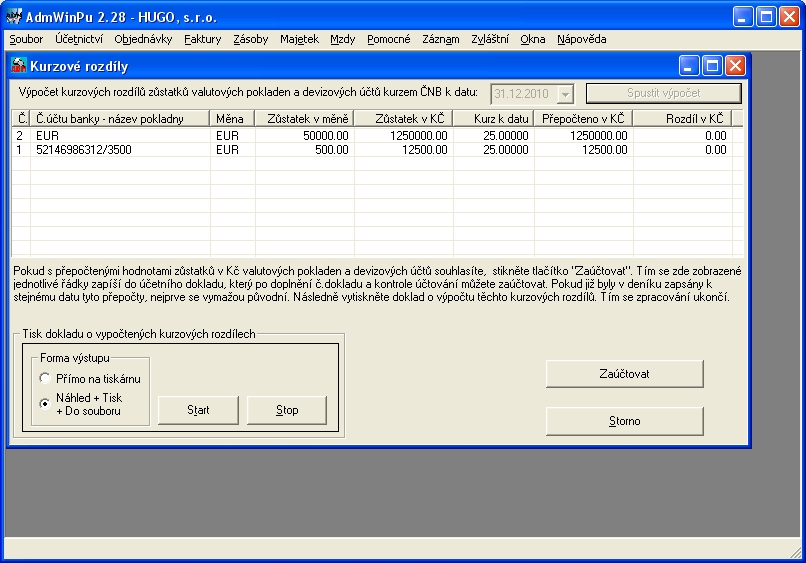806x563 pixels.
Task: Click the Zůstatek v měně column header
Action: [304, 119]
